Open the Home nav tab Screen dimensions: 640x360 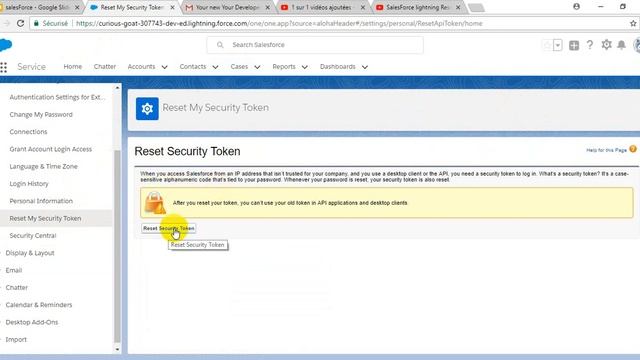(x=73, y=67)
